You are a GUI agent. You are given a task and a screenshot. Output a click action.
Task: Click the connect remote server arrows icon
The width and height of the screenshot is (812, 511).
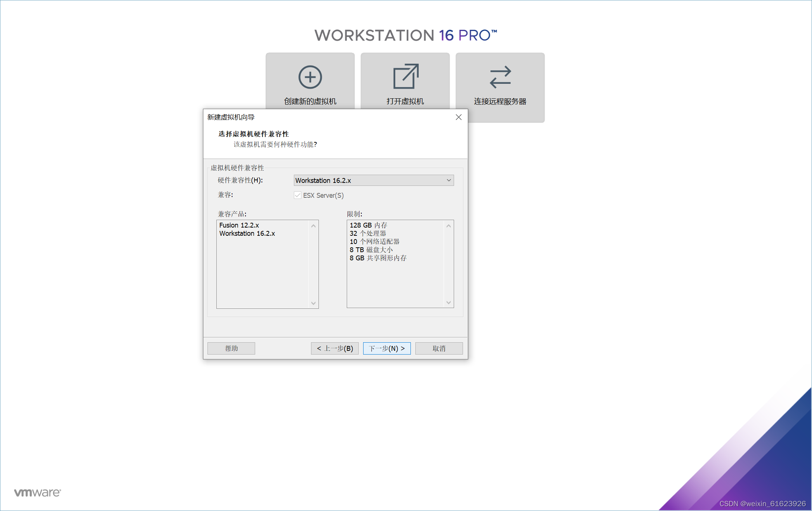point(500,77)
